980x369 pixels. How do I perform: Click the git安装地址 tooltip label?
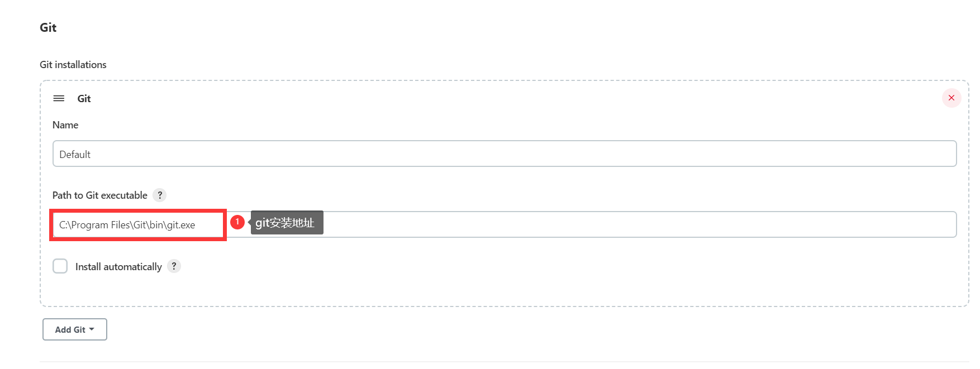click(x=287, y=223)
